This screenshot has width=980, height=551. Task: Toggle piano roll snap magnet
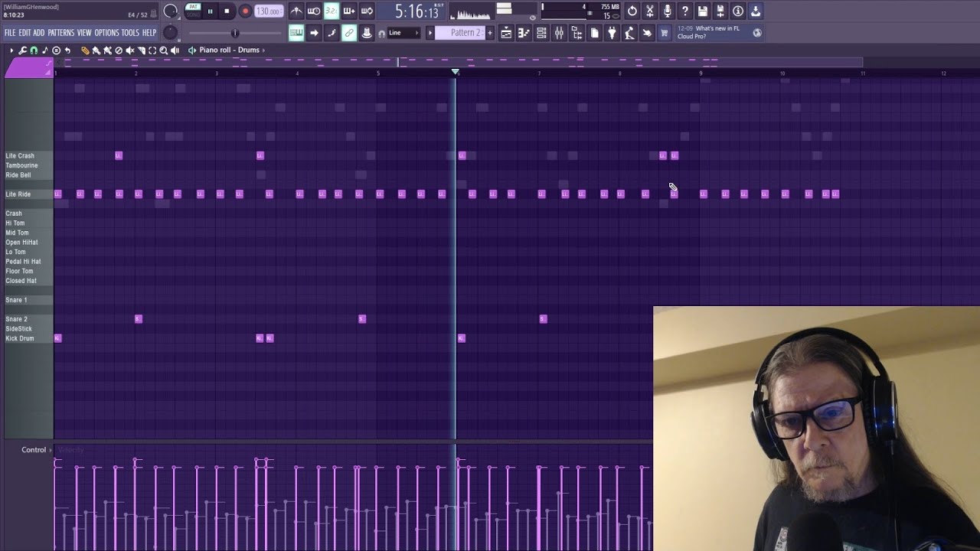click(34, 51)
